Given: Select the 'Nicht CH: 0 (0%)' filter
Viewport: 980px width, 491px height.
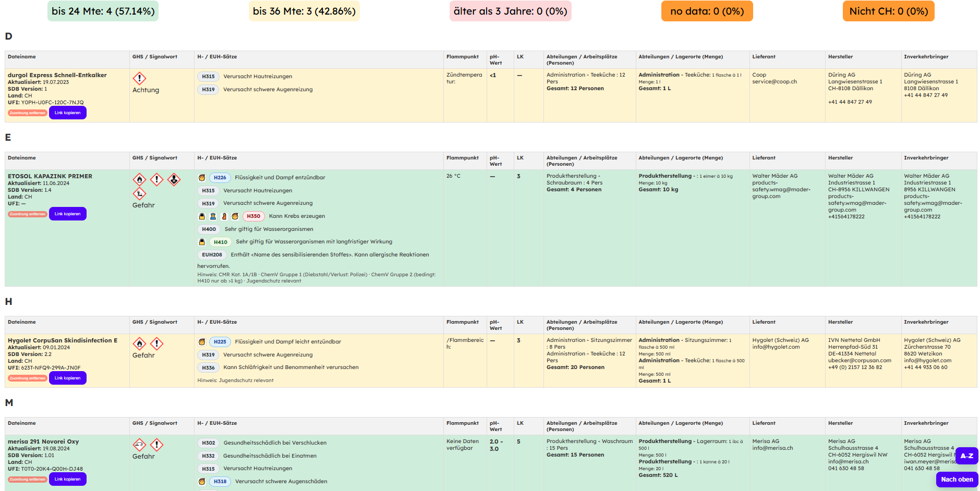Looking at the screenshot, I should pos(888,11).
